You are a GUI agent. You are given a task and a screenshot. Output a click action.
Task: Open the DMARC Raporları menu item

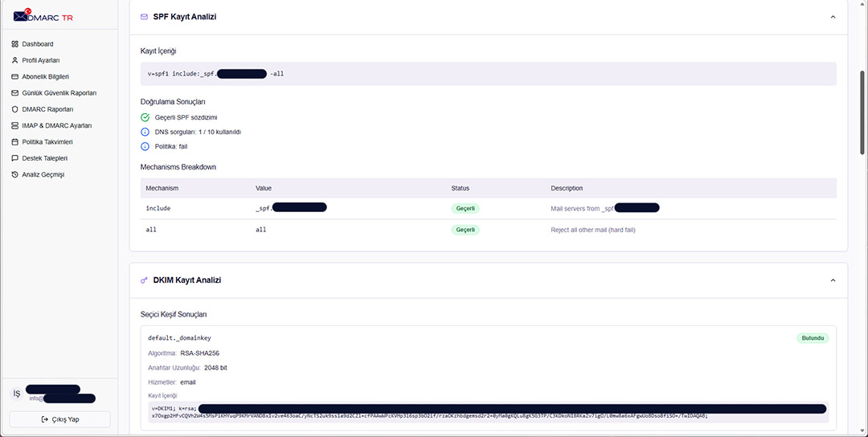(47, 109)
